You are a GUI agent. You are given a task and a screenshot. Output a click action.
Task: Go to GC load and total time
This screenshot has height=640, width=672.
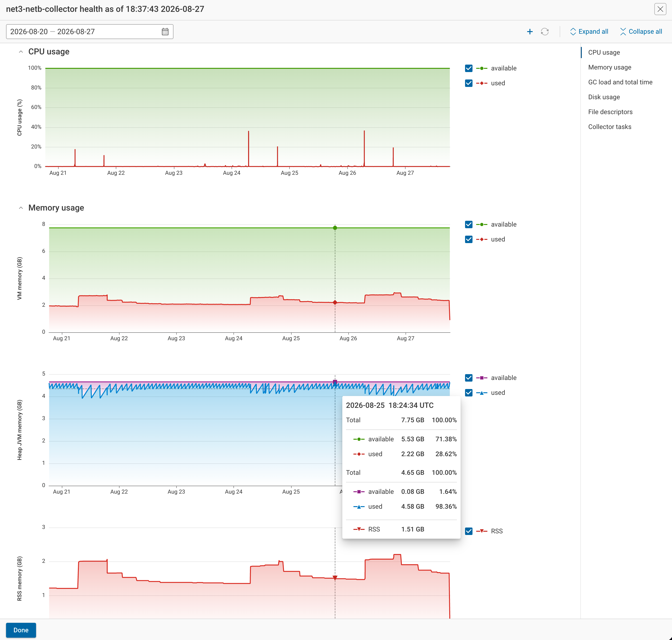[x=620, y=82]
